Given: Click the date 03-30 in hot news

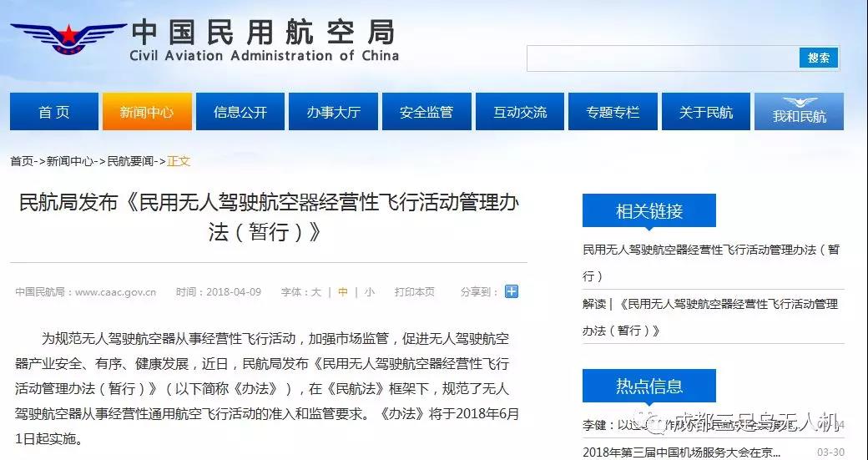Looking at the screenshot, I should point(831,452).
